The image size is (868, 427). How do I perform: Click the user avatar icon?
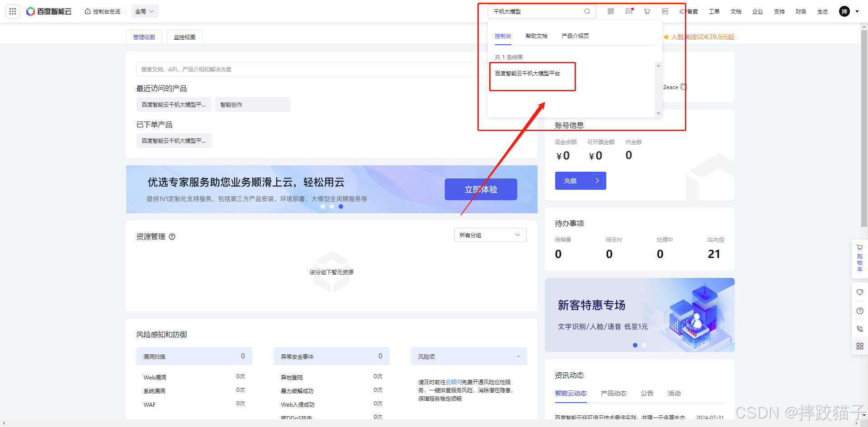pos(844,11)
